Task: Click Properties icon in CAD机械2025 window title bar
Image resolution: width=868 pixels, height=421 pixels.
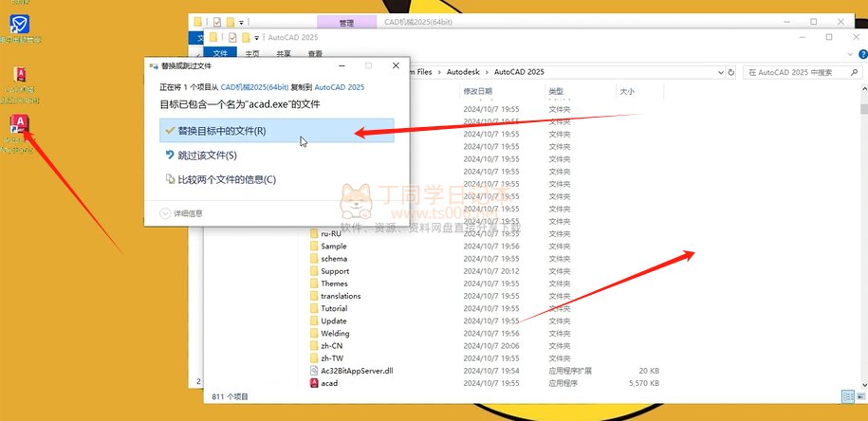Action: [x=217, y=22]
